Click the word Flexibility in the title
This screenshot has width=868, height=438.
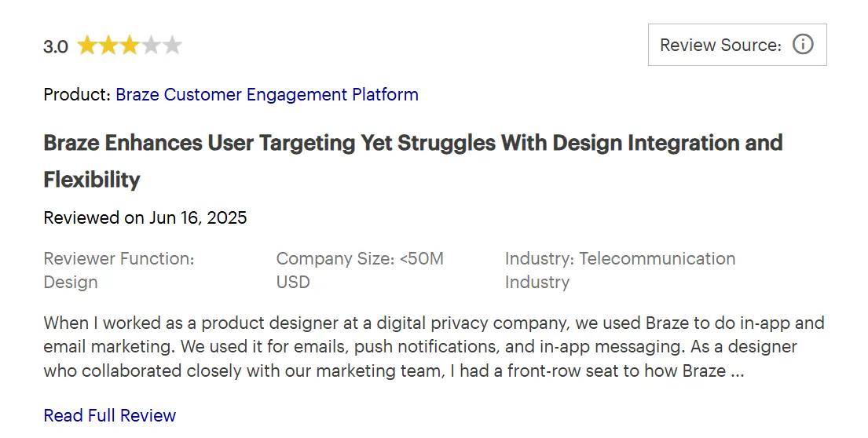click(92, 180)
